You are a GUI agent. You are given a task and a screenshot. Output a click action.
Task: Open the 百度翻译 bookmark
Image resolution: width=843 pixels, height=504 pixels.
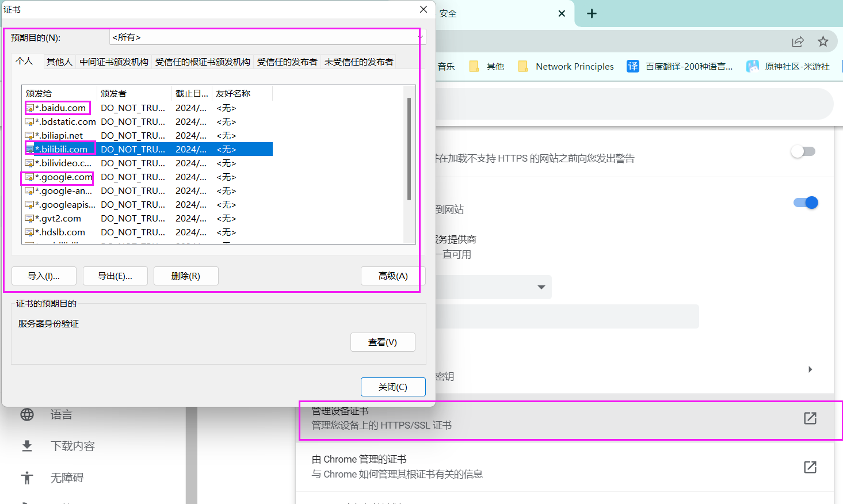tap(680, 67)
